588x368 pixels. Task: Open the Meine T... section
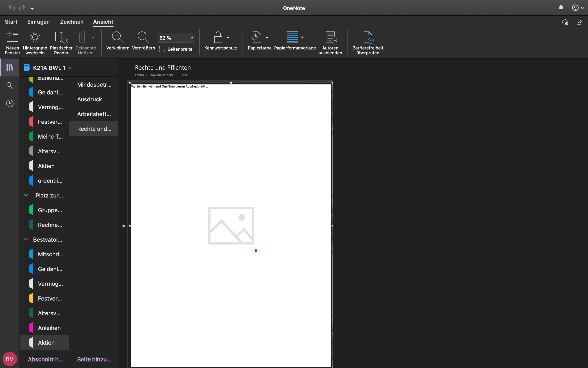pos(44,137)
